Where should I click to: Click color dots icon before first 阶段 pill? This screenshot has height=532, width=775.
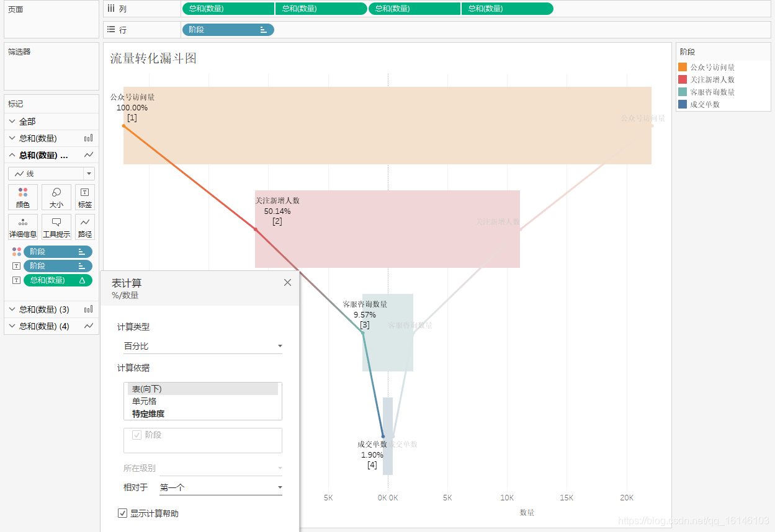coord(17,252)
